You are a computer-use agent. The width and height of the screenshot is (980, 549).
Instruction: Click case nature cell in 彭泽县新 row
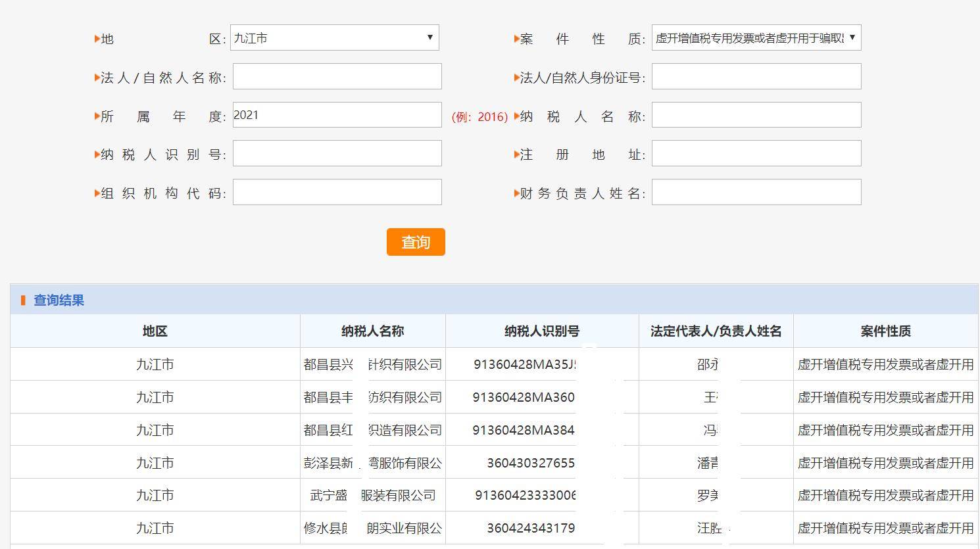(886, 463)
